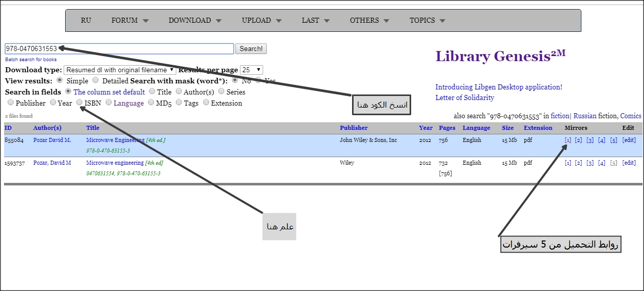Viewport: 644px width, 291px height.
Task: Search the same ISBN in fiction
Action: (560, 116)
